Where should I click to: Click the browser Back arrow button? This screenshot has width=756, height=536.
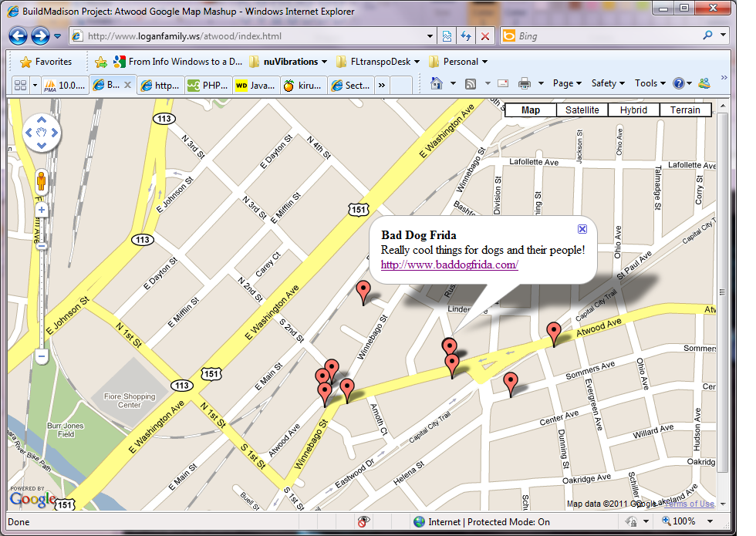(x=18, y=35)
